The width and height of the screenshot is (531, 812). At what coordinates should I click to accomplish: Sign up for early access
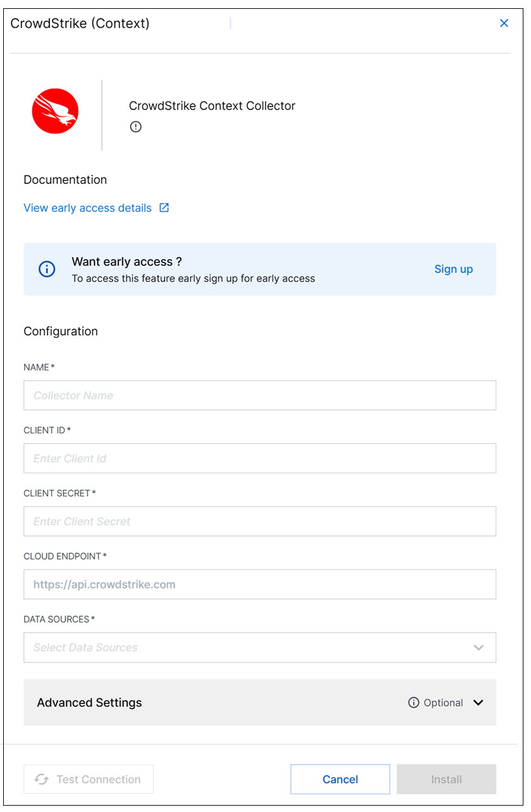(453, 269)
